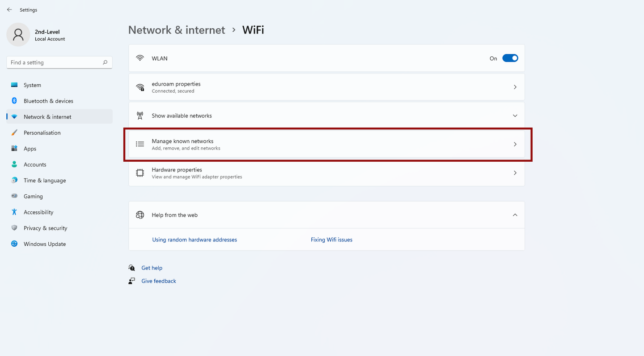Open Fixing Wifi issues link

point(331,240)
